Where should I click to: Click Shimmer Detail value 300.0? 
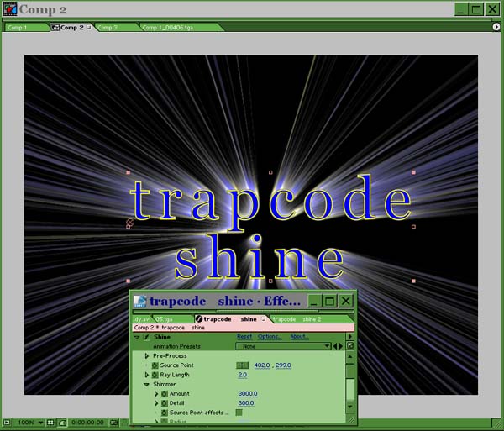coord(246,403)
